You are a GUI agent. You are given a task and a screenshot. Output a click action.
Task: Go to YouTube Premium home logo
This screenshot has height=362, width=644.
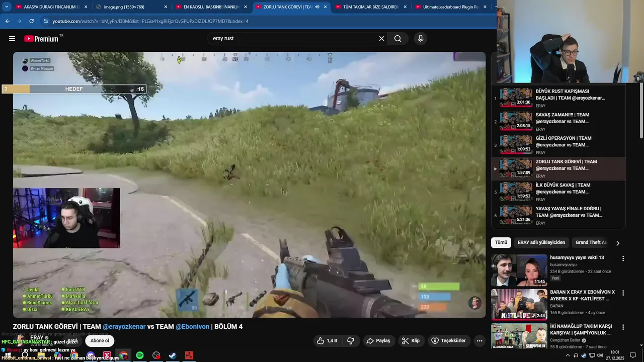(x=41, y=39)
